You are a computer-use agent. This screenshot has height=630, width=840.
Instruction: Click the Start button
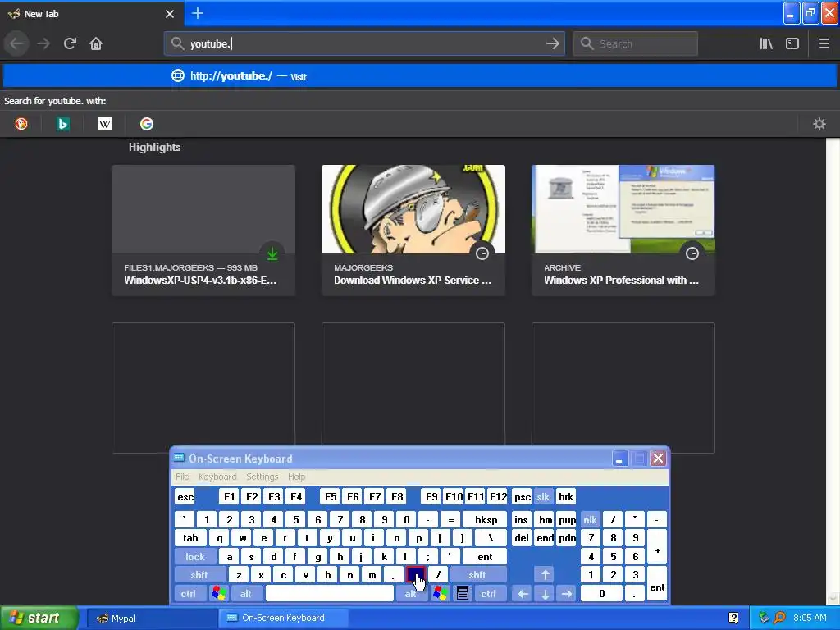[39, 618]
